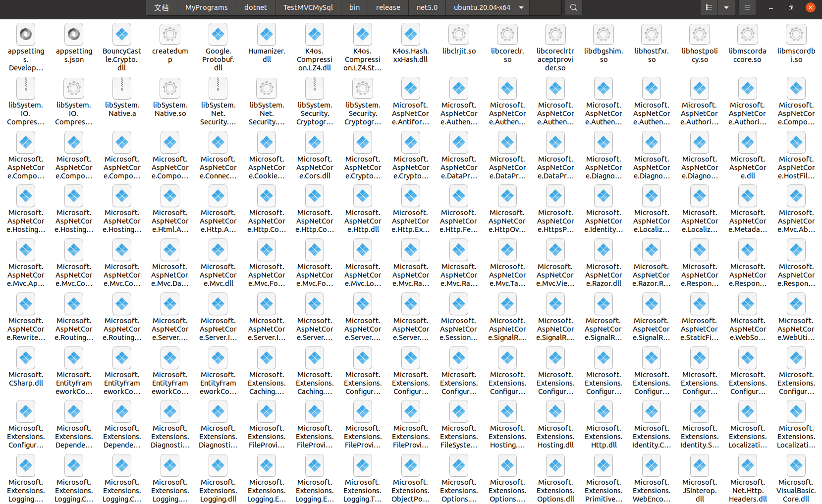822x504 pixels.
Task: Click the Microsoft.AspNetCore.WebSo… file name
Action: point(748,329)
